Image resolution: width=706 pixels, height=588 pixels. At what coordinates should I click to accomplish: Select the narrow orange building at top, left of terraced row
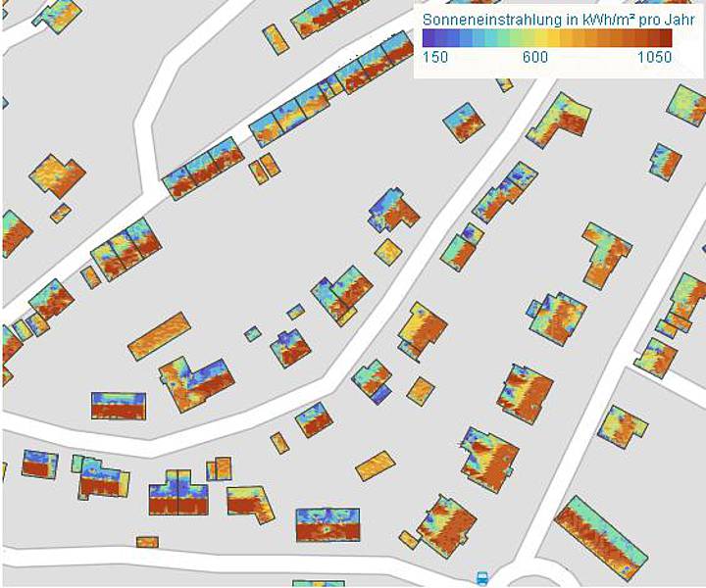[276, 39]
